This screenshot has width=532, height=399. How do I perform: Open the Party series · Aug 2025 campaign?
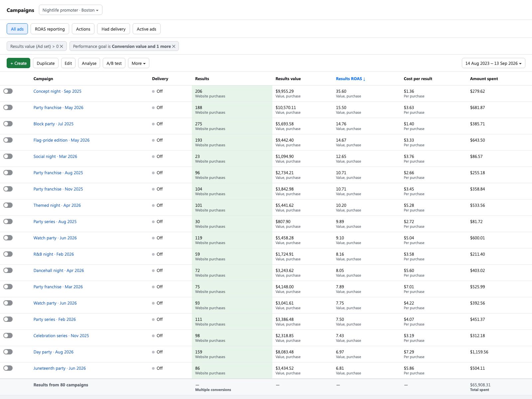pyautogui.click(x=55, y=221)
